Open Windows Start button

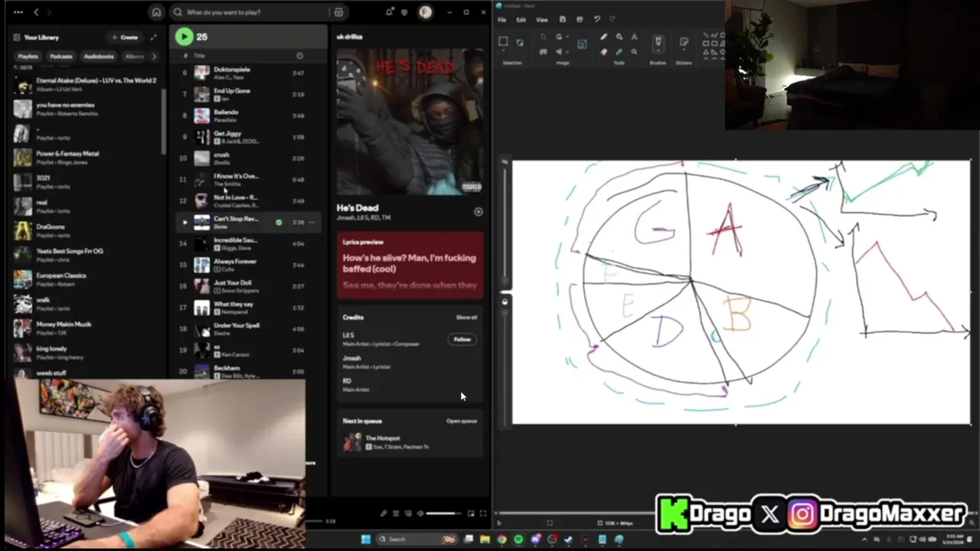pos(365,539)
